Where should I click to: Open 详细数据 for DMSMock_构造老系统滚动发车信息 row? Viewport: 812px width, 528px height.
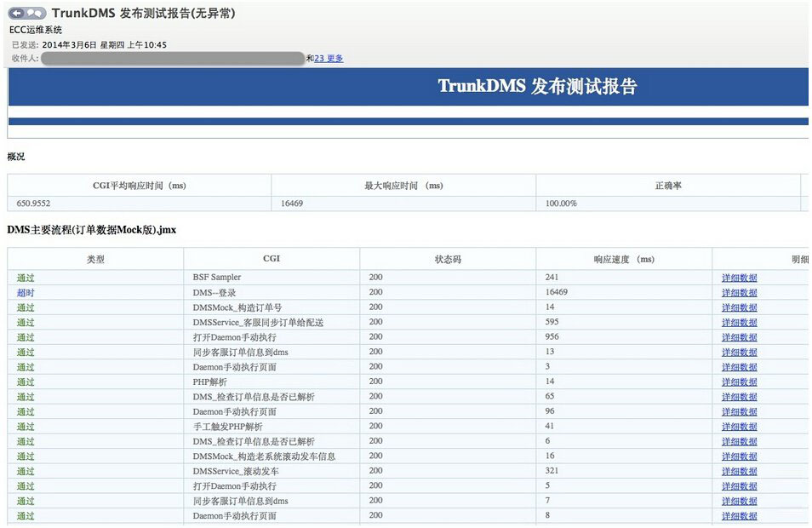(x=739, y=456)
